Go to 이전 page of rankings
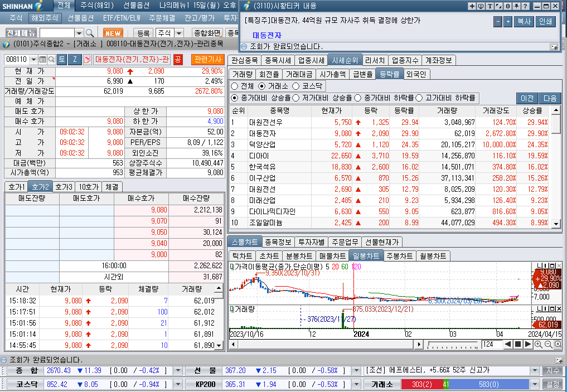 click(527, 98)
